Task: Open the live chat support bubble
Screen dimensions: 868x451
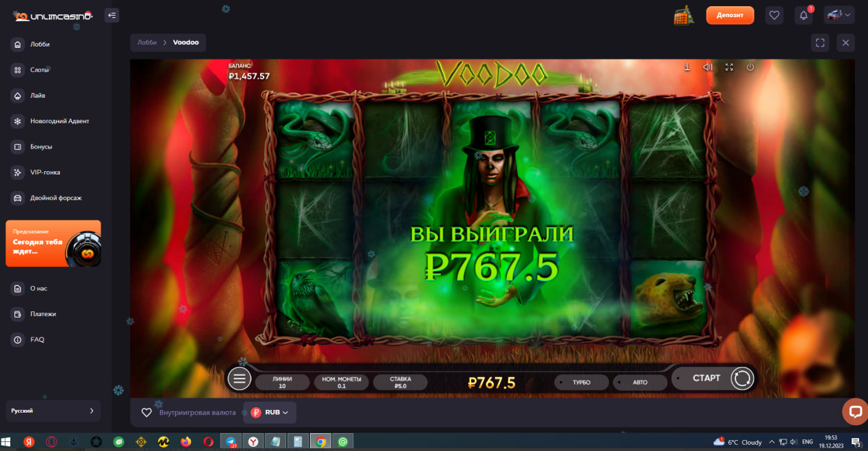Action: tap(854, 411)
